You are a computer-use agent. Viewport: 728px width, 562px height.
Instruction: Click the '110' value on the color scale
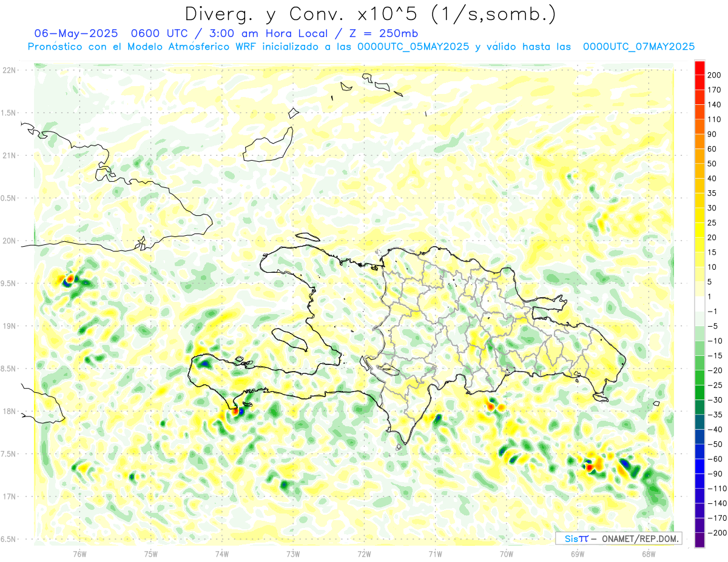click(x=715, y=119)
